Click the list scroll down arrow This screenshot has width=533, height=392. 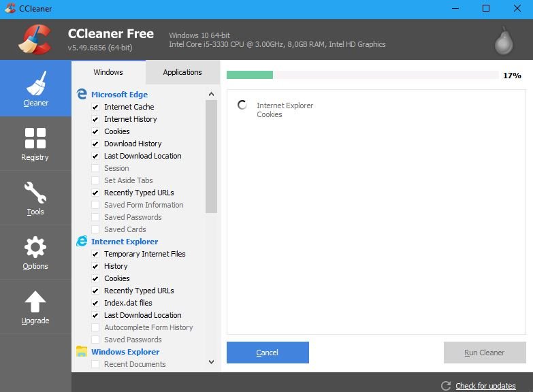[211, 362]
